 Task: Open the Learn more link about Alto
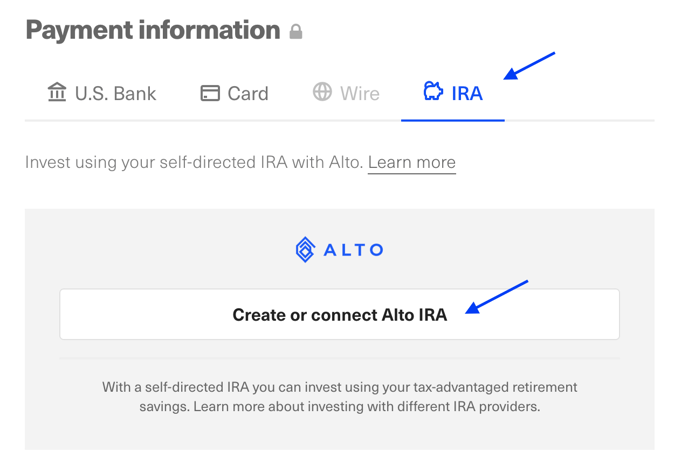(412, 162)
